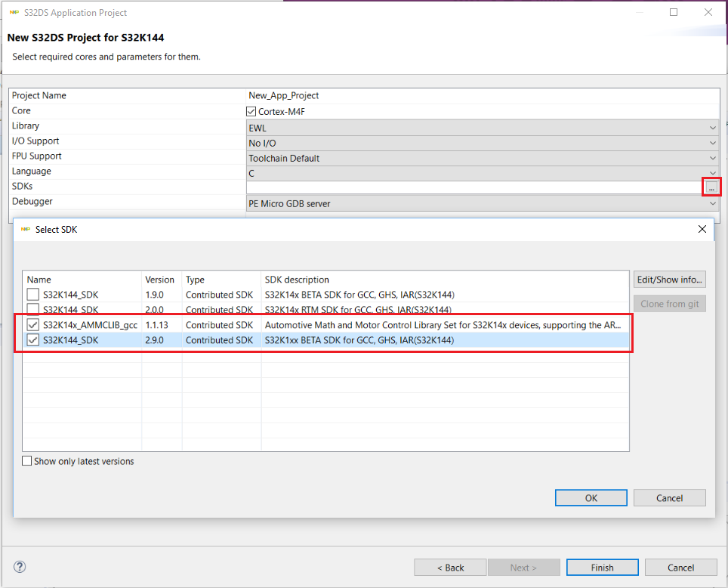Click the Debugger row label
This screenshot has width=728, height=588.
[x=32, y=201]
